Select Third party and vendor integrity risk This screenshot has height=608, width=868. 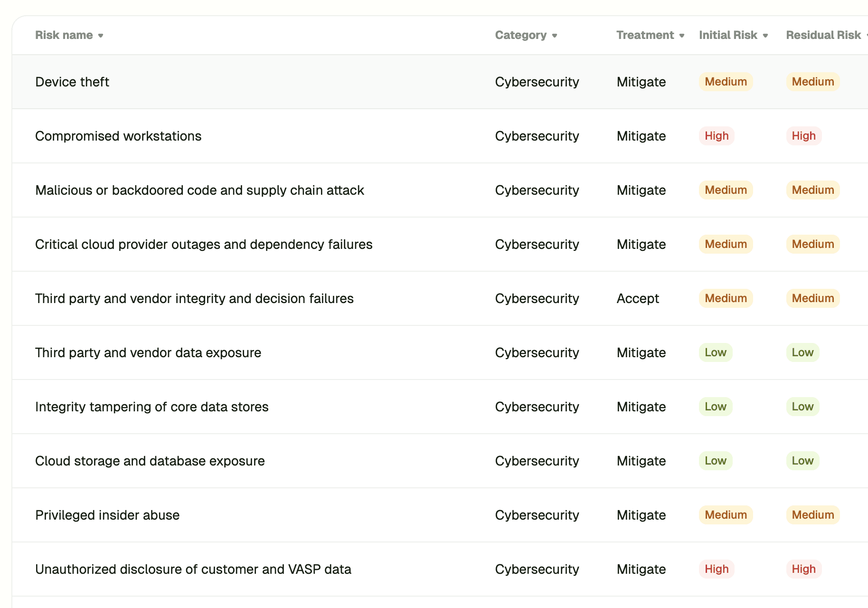pos(440,298)
